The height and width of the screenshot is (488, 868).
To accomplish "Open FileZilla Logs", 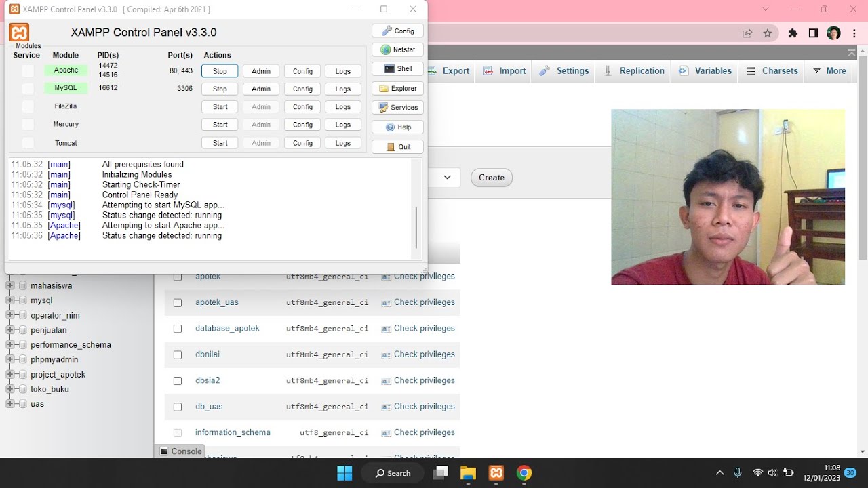I will click(x=343, y=106).
